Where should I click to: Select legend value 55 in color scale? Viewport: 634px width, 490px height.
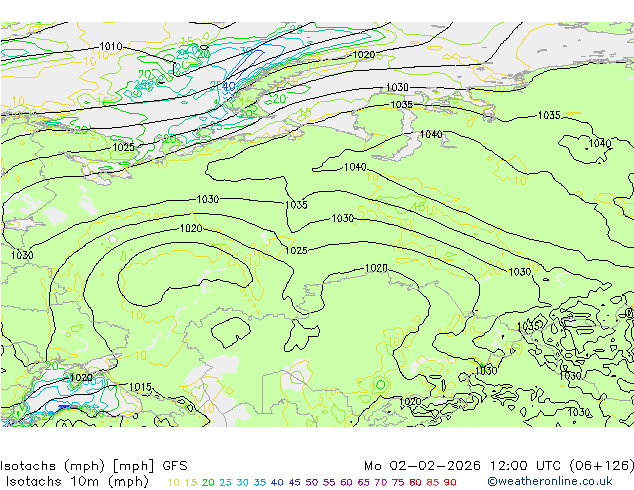coord(329,482)
